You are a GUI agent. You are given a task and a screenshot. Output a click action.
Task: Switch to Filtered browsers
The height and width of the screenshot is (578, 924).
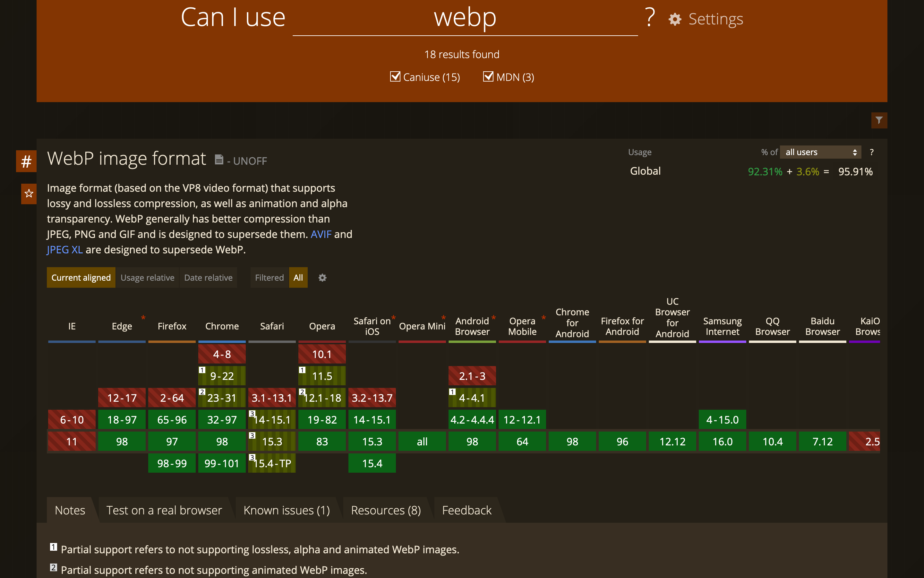(x=269, y=277)
